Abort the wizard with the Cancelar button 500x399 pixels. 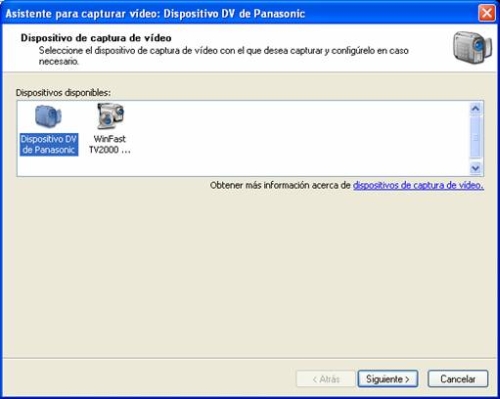click(458, 379)
